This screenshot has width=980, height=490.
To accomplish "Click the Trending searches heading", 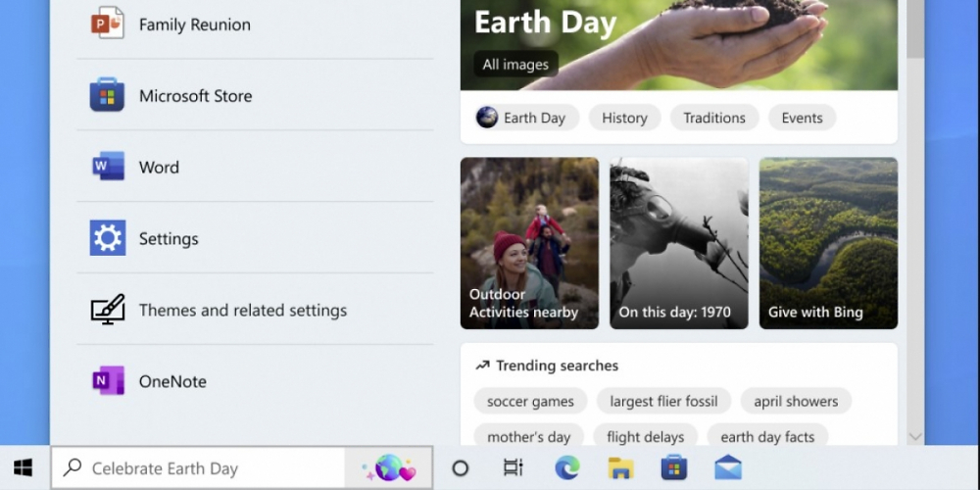I will point(557,366).
